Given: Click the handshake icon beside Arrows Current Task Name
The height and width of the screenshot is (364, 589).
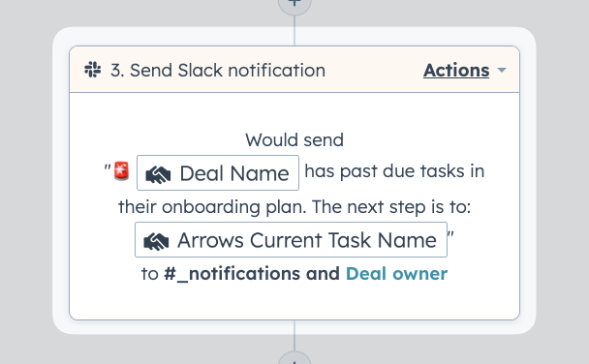Looking at the screenshot, I should point(156,241).
